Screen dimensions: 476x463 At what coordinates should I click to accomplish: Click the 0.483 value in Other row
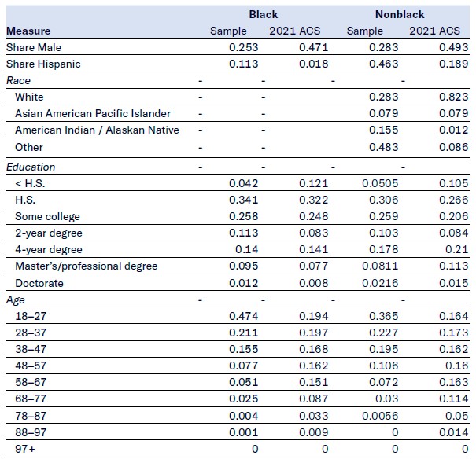pyautogui.click(x=383, y=147)
